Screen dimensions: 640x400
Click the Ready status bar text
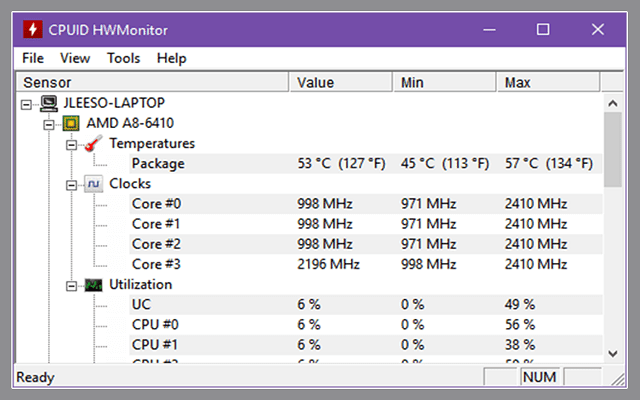(x=35, y=377)
